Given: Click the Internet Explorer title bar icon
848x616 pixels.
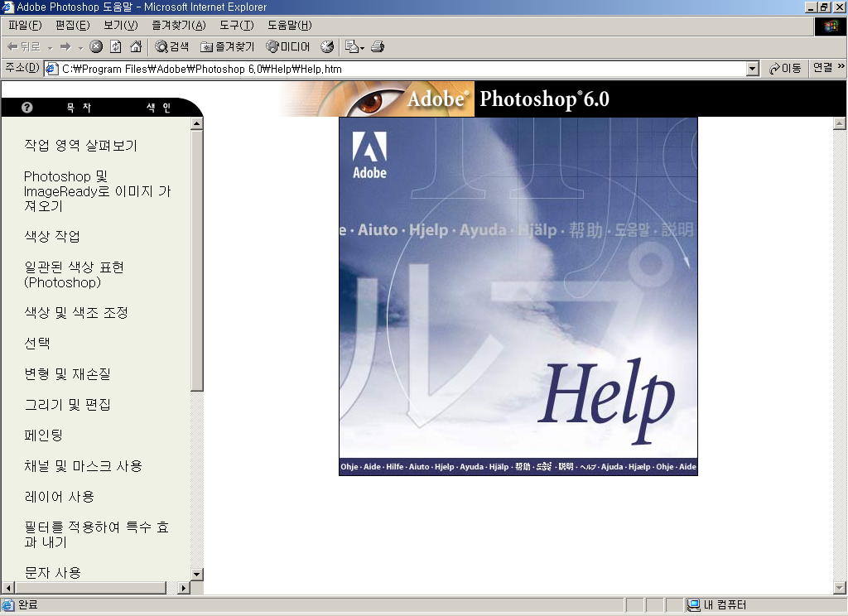Looking at the screenshot, I should 7,7.
